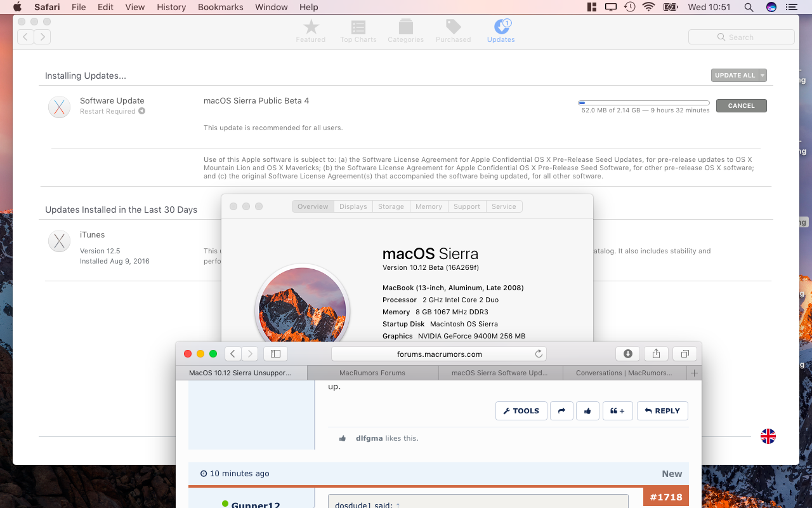Open the History menu
812x508 pixels.
pyautogui.click(x=171, y=7)
